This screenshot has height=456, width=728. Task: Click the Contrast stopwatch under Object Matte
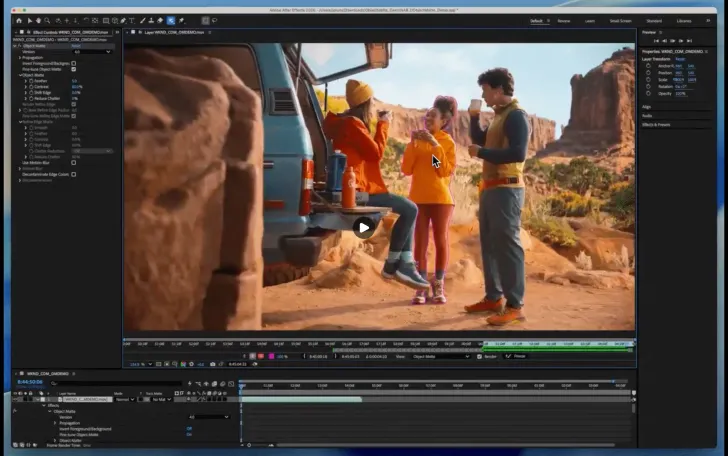click(x=31, y=87)
